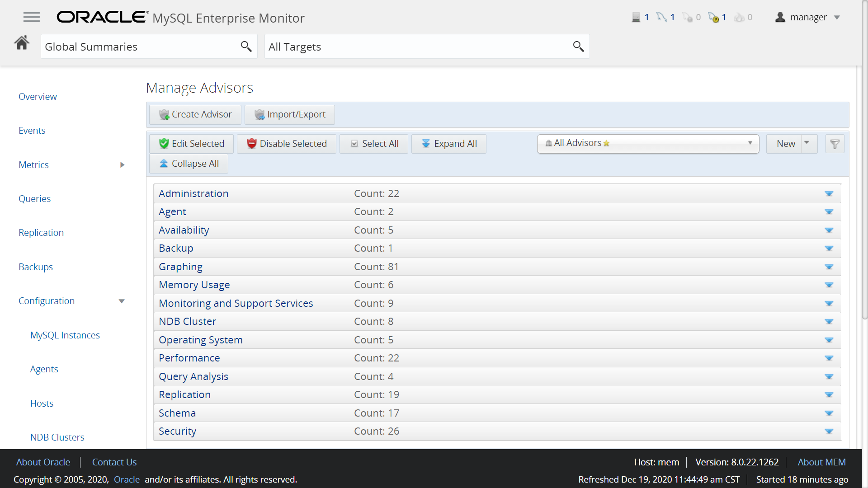
Task: Expand the Metrics sidebar submenu
Action: [122, 165]
